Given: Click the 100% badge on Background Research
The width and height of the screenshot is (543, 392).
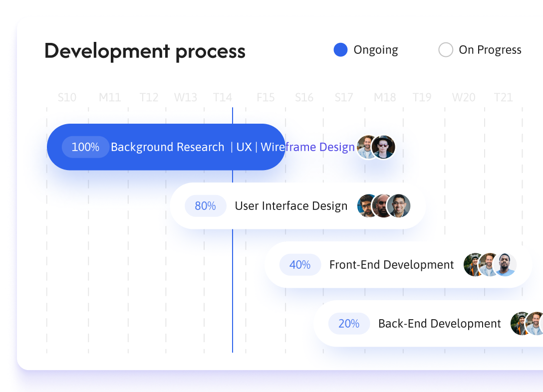Looking at the screenshot, I should point(85,147).
